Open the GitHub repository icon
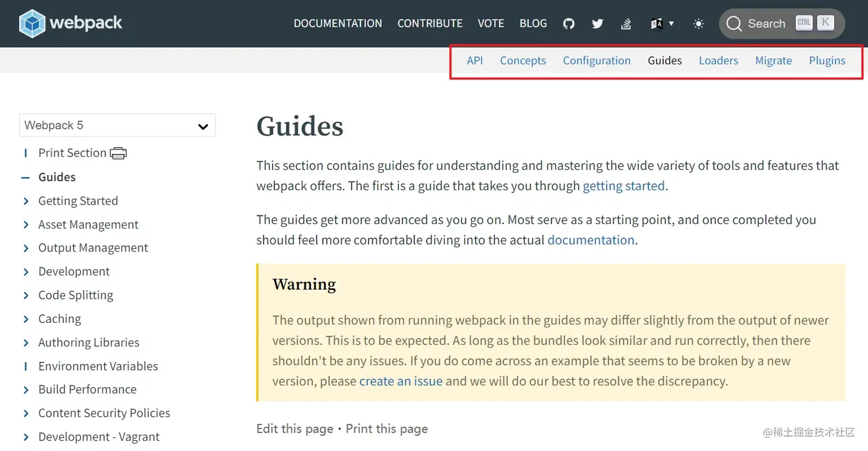The image size is (868, 451). tap(569, 24)
